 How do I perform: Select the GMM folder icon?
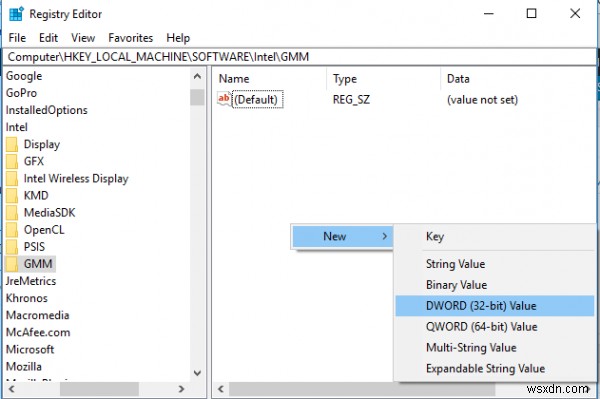[12, 264]
